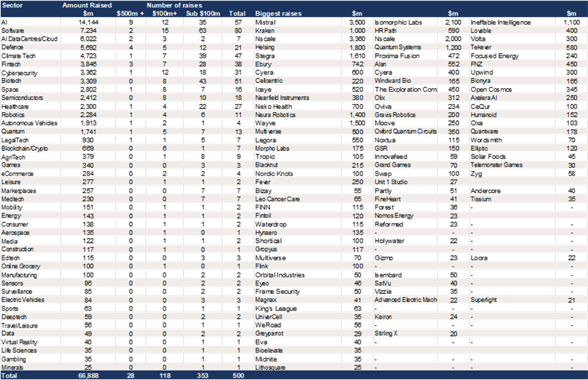This screenshot has width=588, height=380.
Task: Select the 'Windward Bio' company cell
Action: click(x=393, y=81)
